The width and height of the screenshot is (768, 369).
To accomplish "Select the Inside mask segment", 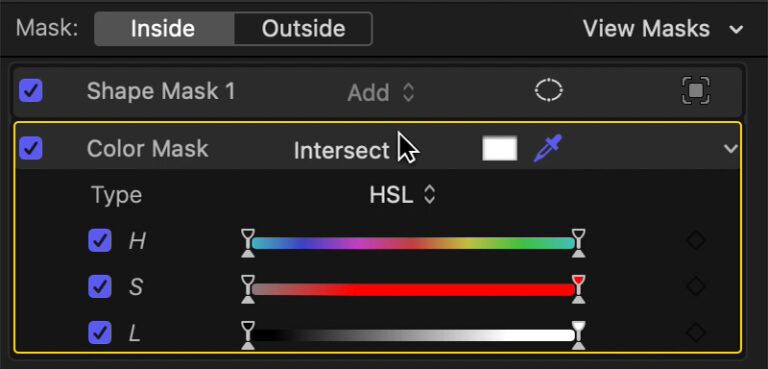I will (x=164, y=29).
